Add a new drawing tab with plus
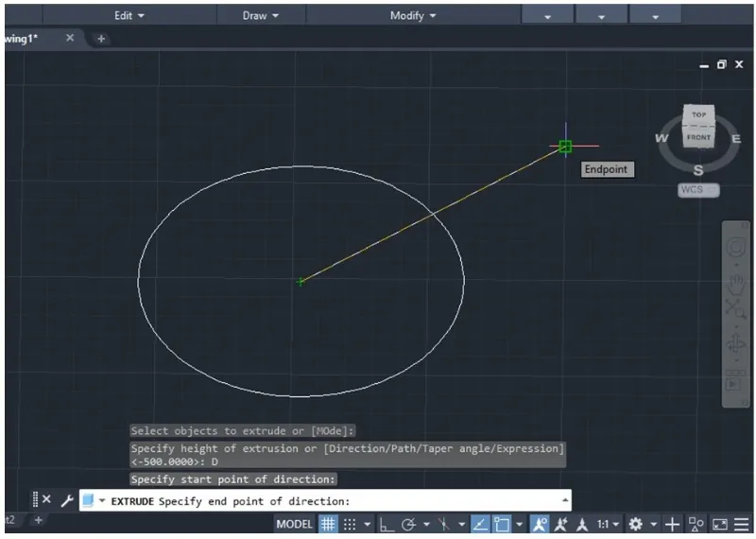The width and height of the screenshot is (756, 539). [101, 38]
